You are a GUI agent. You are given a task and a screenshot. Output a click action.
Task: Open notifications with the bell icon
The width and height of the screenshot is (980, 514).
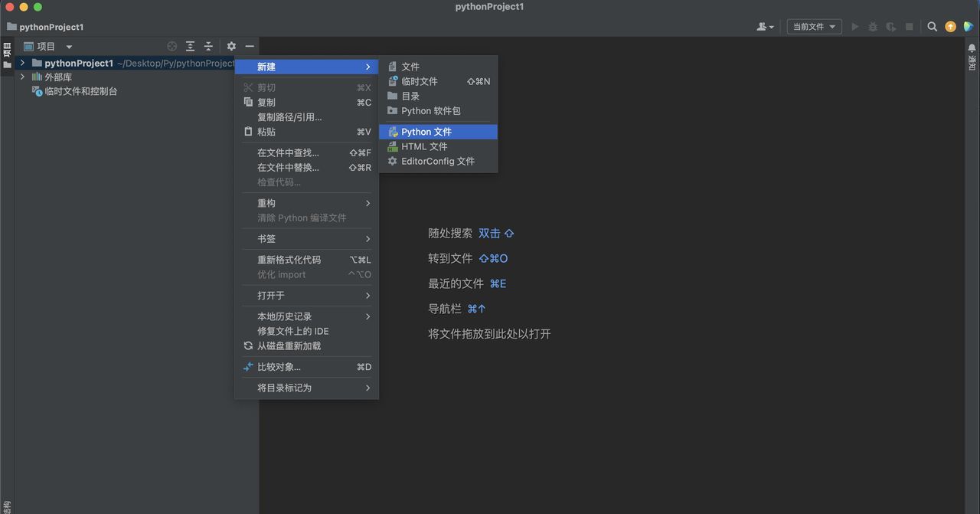pyautogui.click(x=972, y=48)
